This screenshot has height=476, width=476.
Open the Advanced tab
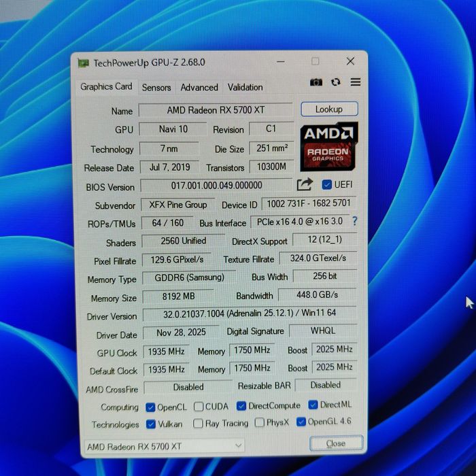point(199,88)
